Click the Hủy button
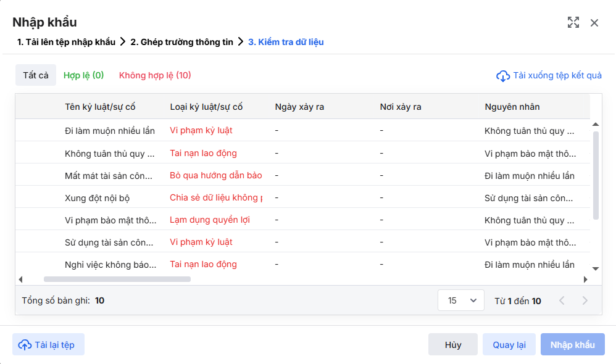Image resolution: width=616 pixels, height=364 pixels. coord(453,345)
